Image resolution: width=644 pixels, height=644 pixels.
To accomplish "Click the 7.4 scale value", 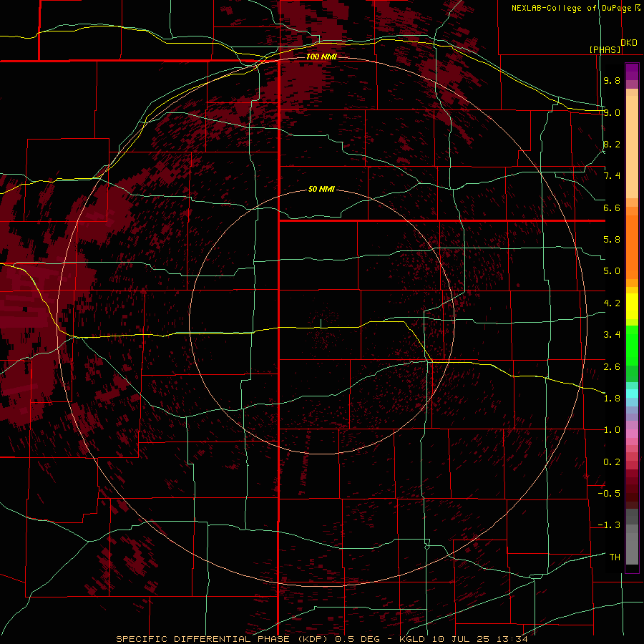I will pos(612,176).
